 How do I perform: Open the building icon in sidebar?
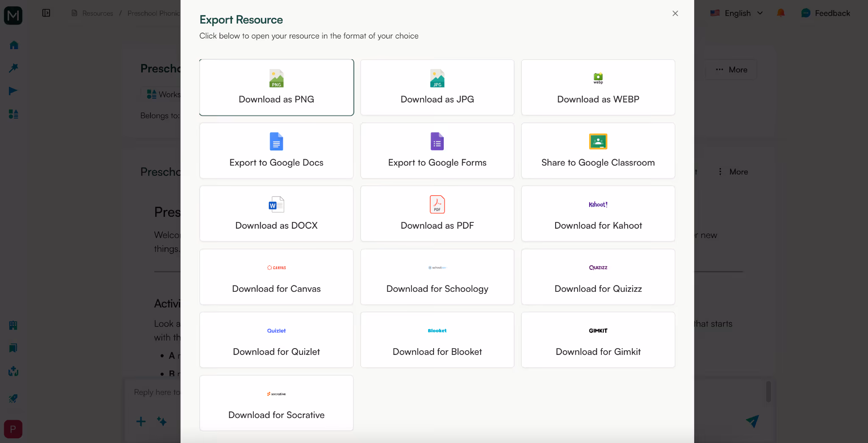click(x=13, y=325)
